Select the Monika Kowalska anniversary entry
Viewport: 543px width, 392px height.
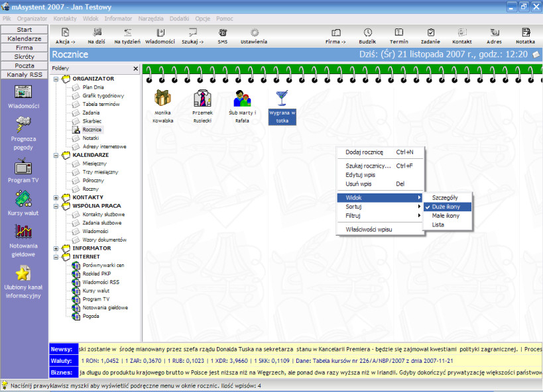click(x=162, y=107)
